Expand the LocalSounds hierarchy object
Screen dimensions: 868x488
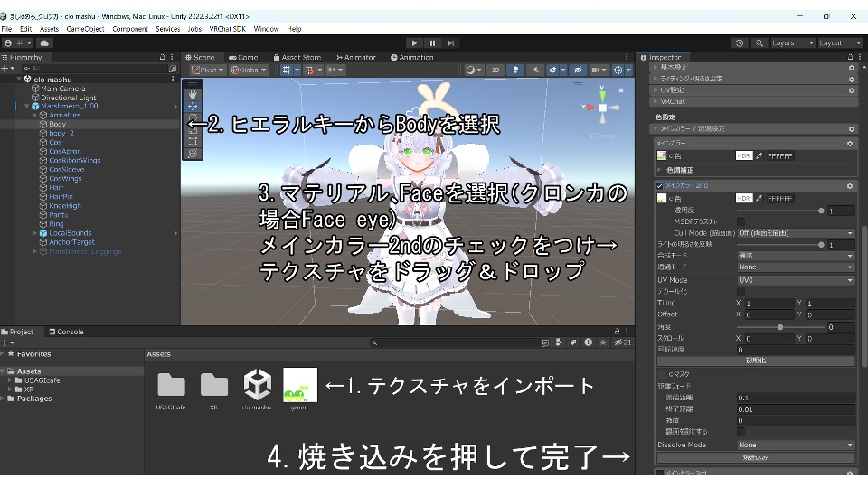tap(34, 233)
